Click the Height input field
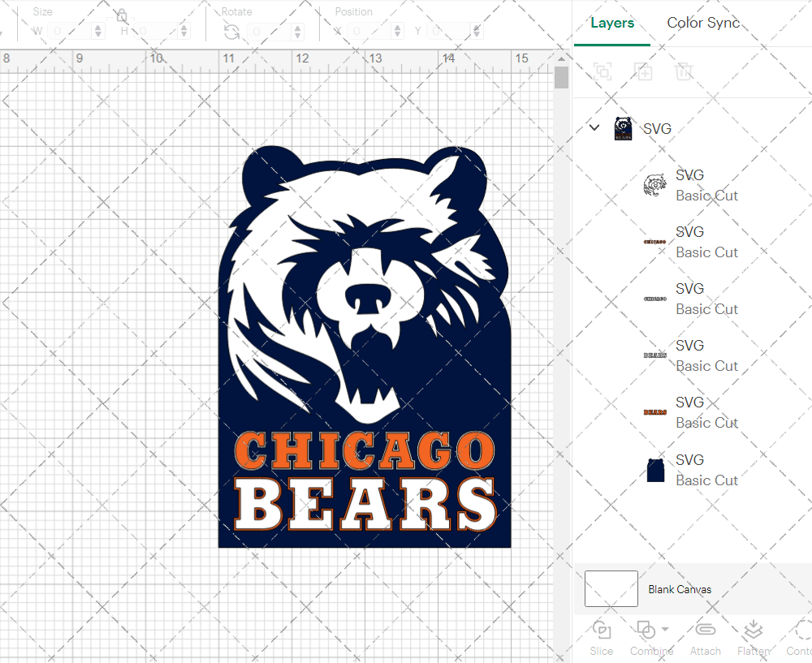This screenshot has width=812, height=663. pos(156,31)
